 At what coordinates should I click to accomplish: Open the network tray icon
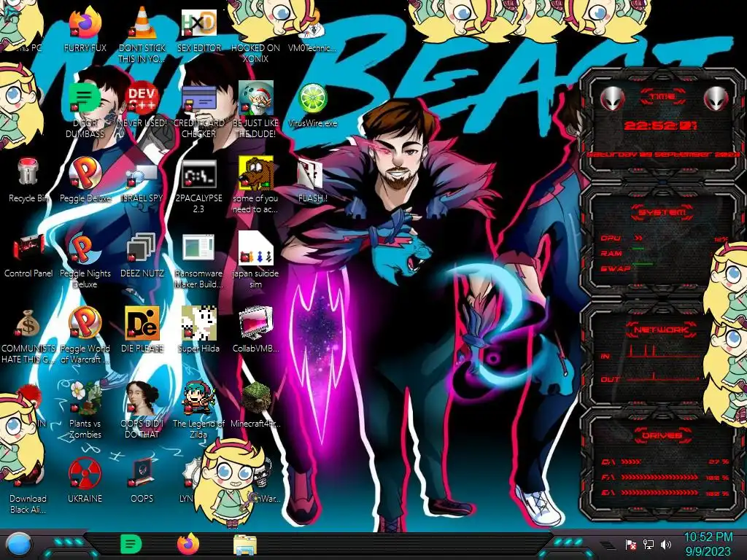[x=649, y=544]
